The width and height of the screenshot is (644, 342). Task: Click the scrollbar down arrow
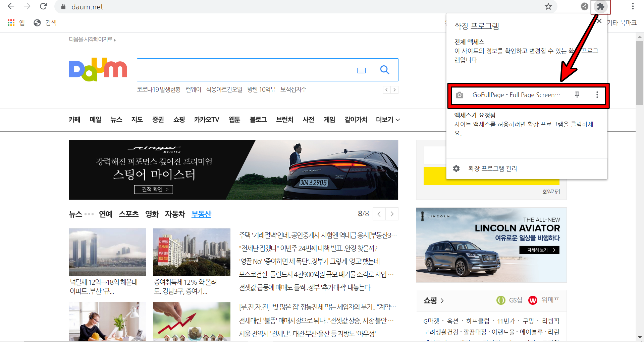(640, 337)
